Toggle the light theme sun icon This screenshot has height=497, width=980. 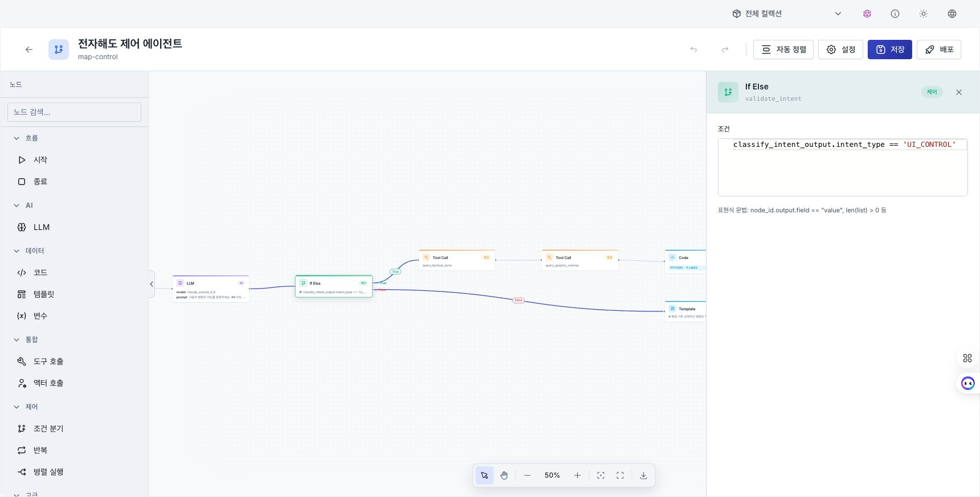click(924, 14)
